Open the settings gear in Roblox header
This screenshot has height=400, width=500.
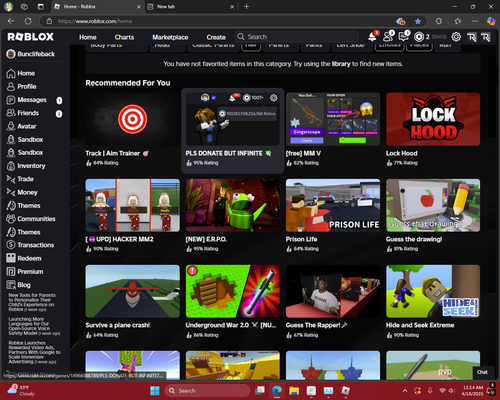coord(456,37)
